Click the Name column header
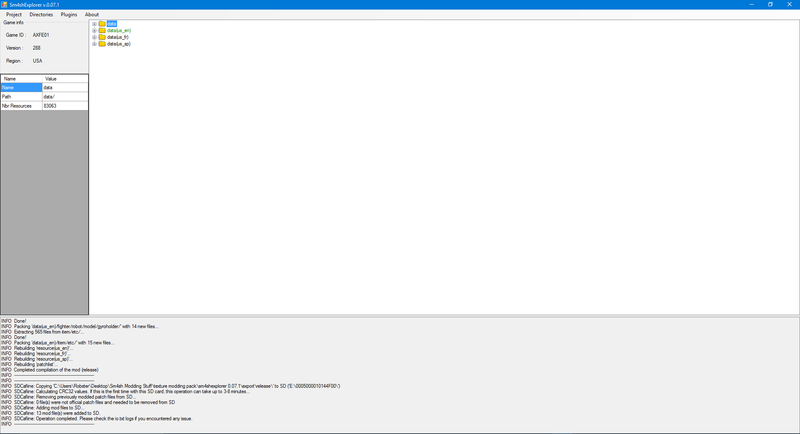Viewport: 800px width, 434px height. click(21, 79)
